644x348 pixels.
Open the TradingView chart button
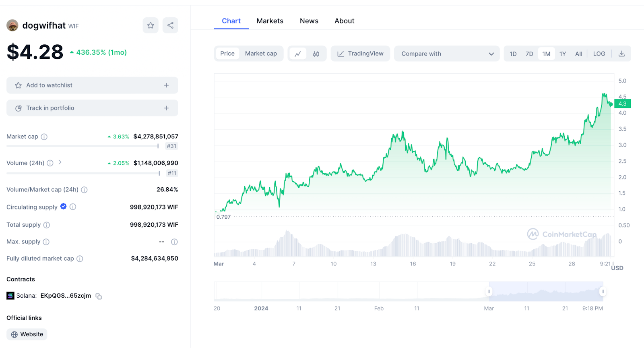coord(360,54)
